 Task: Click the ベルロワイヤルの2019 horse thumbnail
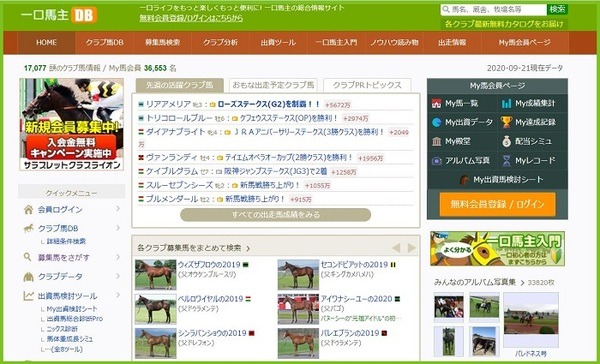pyautogui.click(x=156, y=309)
